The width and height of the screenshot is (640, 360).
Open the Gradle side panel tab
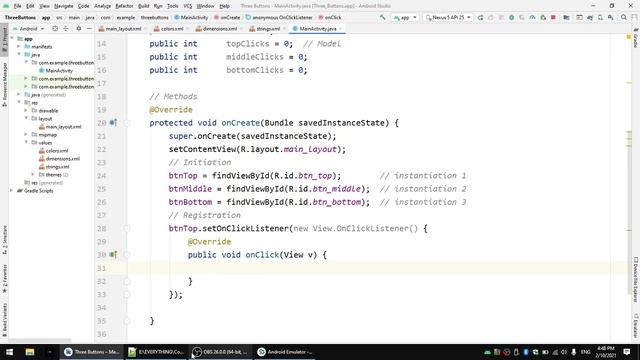click(636, 38)
